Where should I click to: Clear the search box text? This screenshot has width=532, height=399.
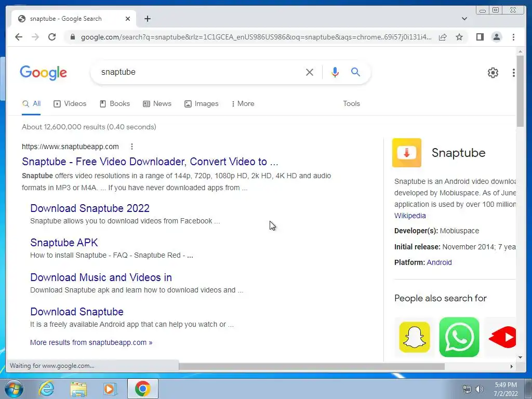pyautogui.click(x=310, y=72)
